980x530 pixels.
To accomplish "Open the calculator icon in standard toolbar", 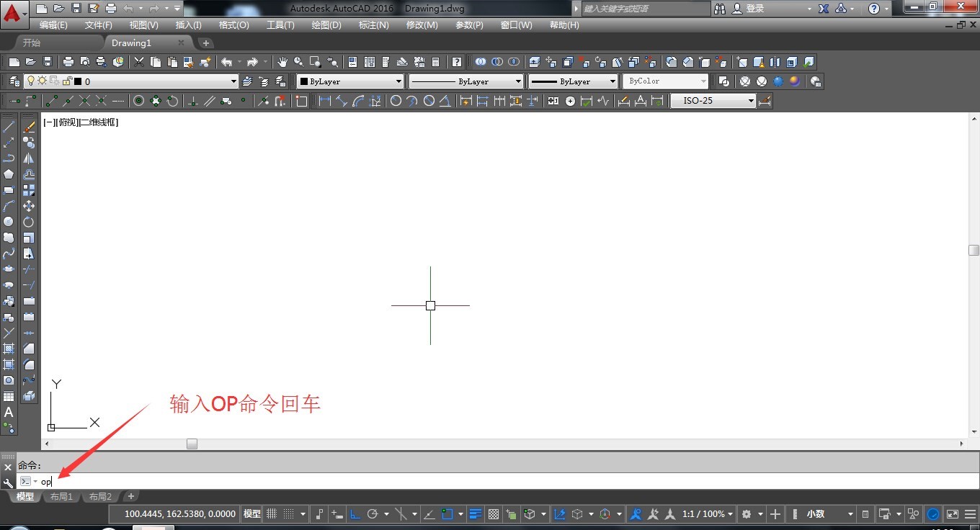I will 435,62.
